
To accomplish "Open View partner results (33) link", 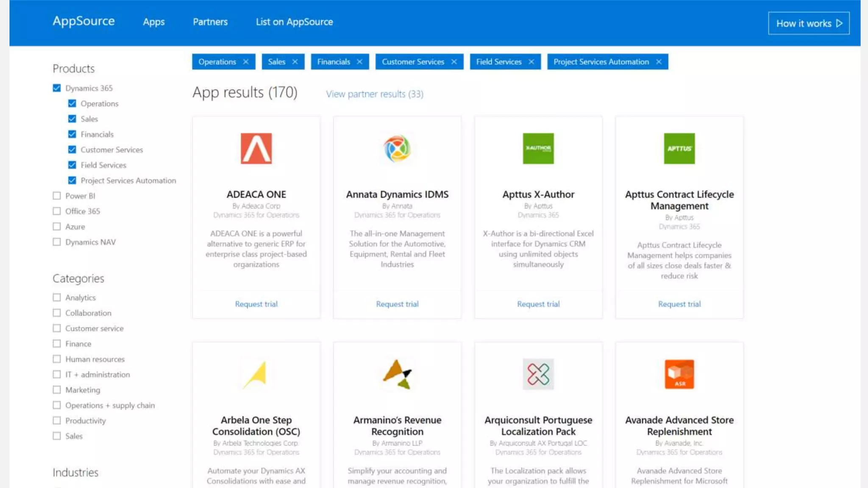I will coord(374,94).
